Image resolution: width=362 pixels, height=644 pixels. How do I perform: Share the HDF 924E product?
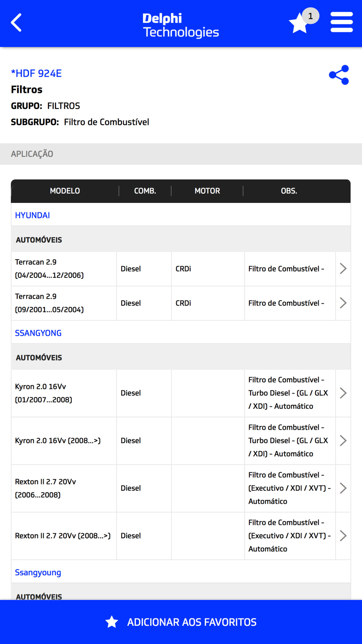tap(339, 75)
